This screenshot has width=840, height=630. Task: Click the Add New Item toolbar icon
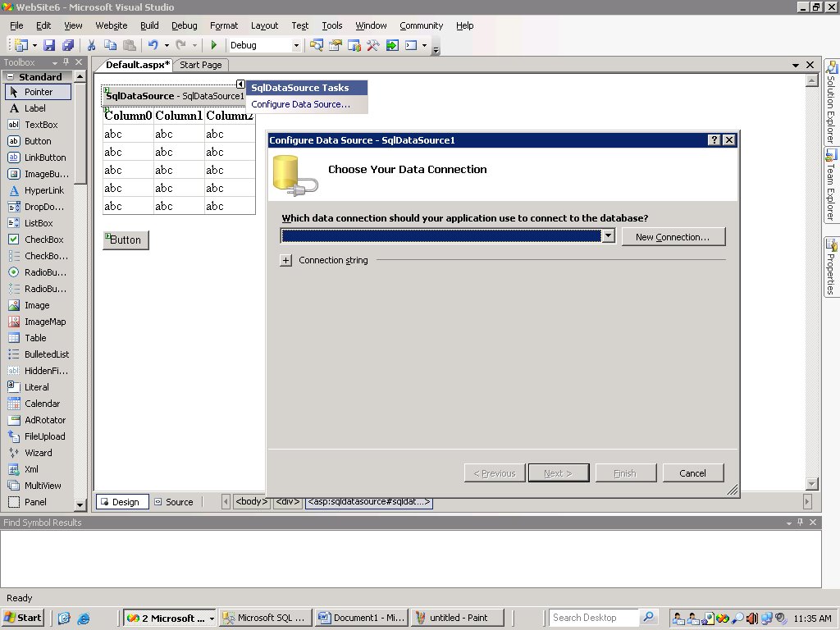coord(21,46)
